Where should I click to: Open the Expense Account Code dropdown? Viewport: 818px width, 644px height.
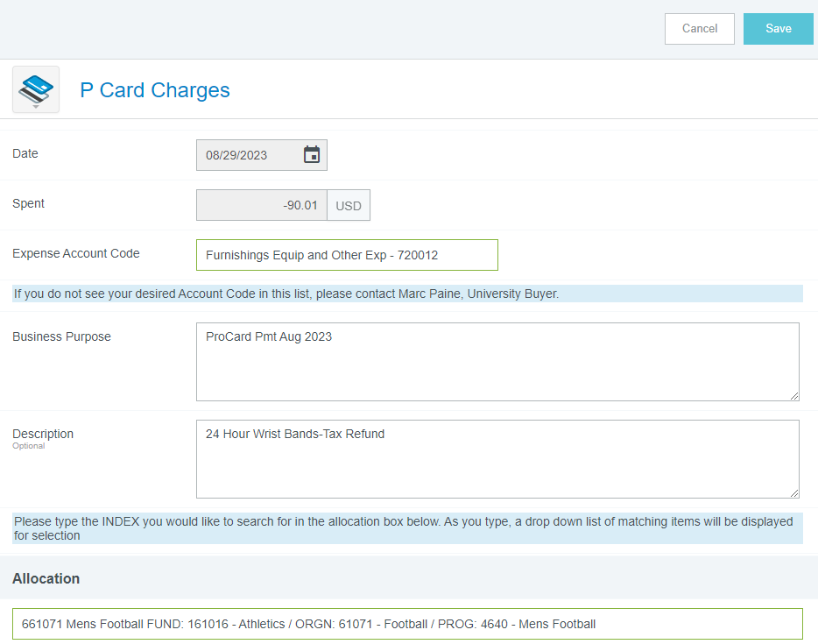point(347,255)
